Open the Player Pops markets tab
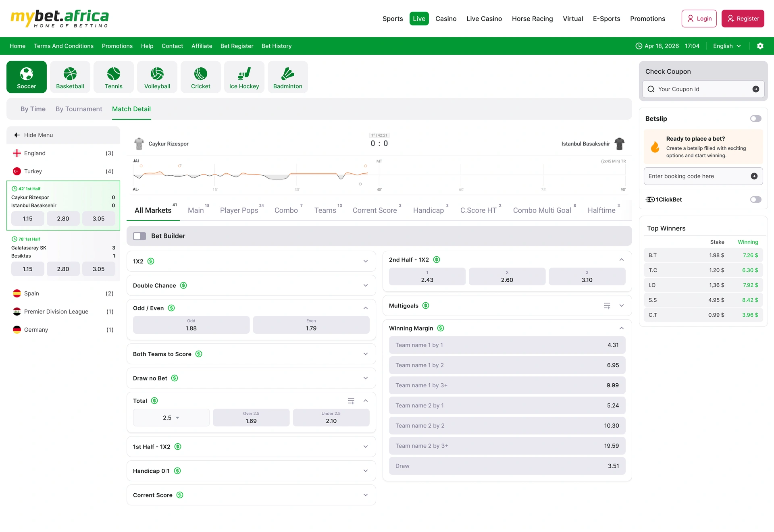Viewport: 774px width, 532px height. (239, 210)
